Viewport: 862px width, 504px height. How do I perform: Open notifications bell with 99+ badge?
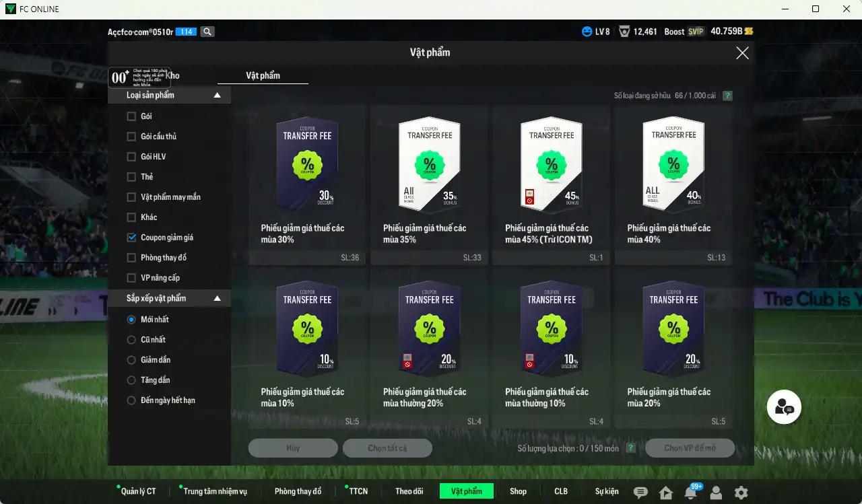coord(691,492)
